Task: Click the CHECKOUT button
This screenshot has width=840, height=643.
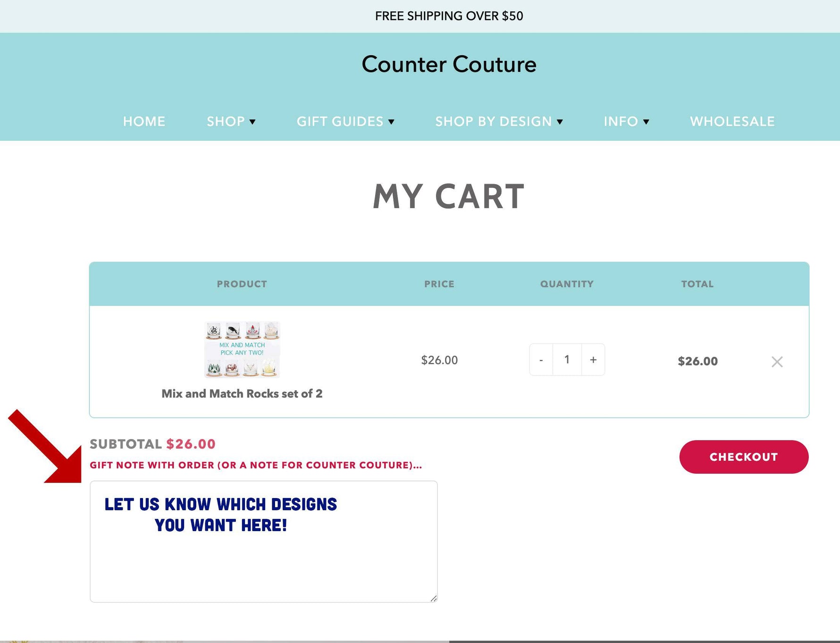Action: 744,457
